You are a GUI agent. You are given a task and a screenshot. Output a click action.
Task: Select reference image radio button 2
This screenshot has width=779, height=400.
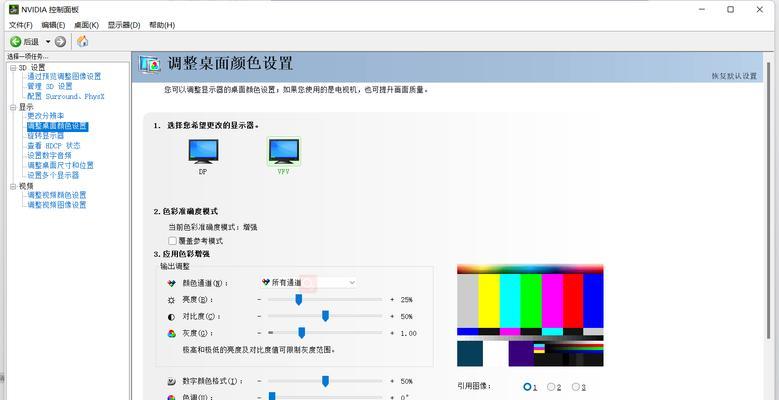551,387
